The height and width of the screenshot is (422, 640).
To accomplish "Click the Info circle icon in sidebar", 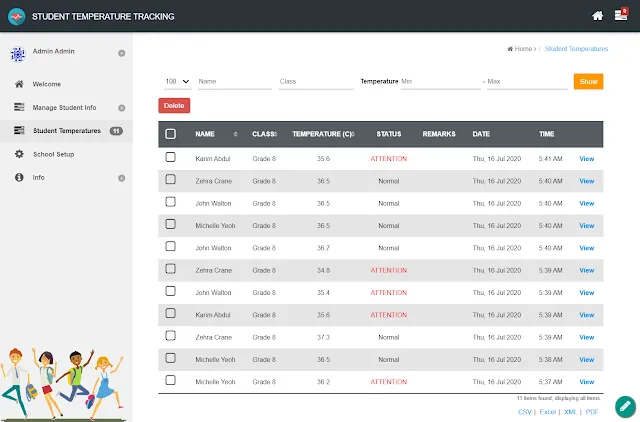I will 19,177.
